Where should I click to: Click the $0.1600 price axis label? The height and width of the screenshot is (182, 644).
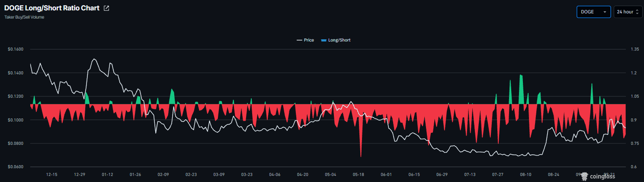(x=16, y=49)
